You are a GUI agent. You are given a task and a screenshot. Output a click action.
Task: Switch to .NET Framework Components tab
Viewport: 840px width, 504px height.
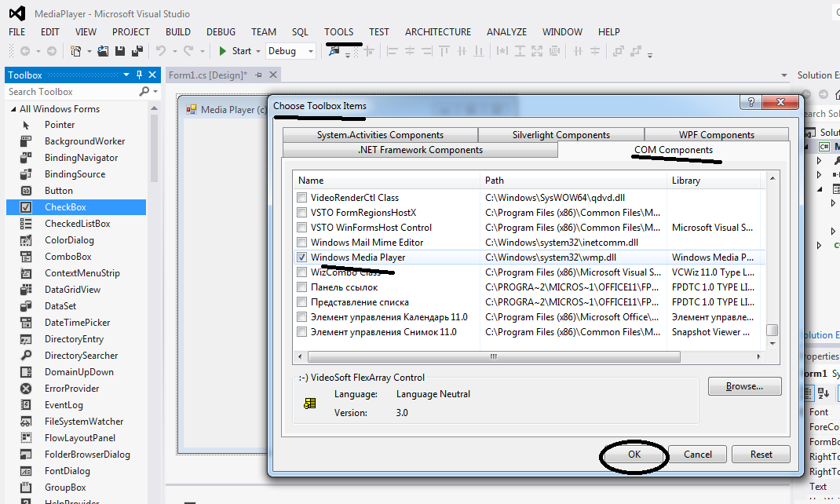coord(420,150)
